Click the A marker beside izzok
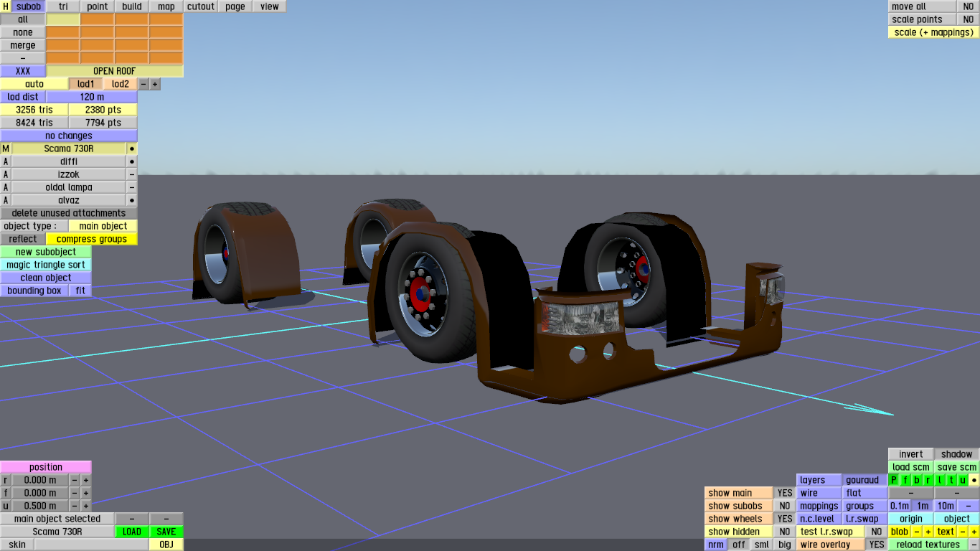 [6, 174]
